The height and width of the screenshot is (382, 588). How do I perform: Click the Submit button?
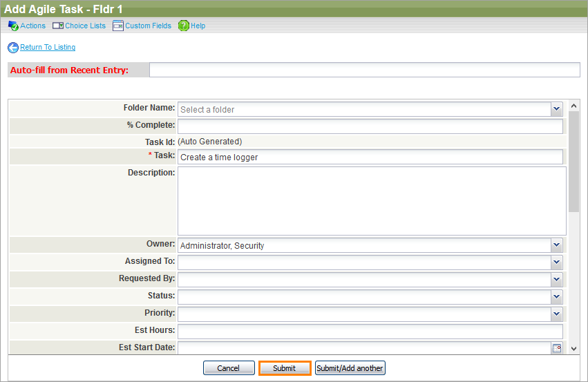click(x=285, y=368)
